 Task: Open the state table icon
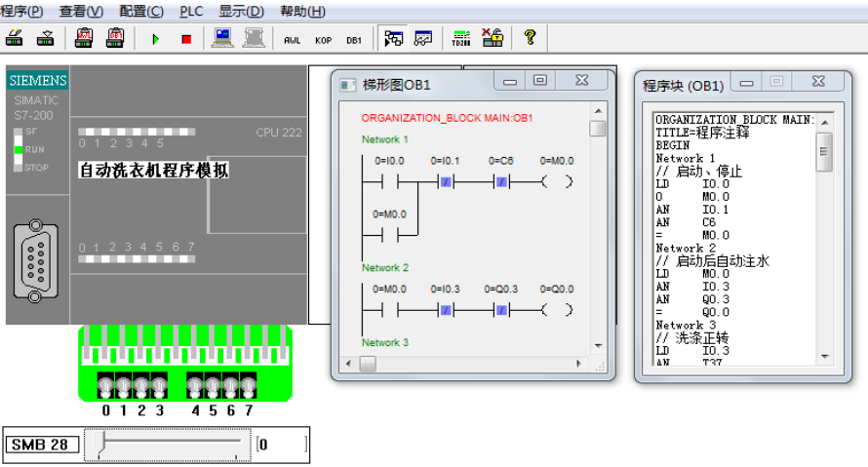[x=423, y=38]
